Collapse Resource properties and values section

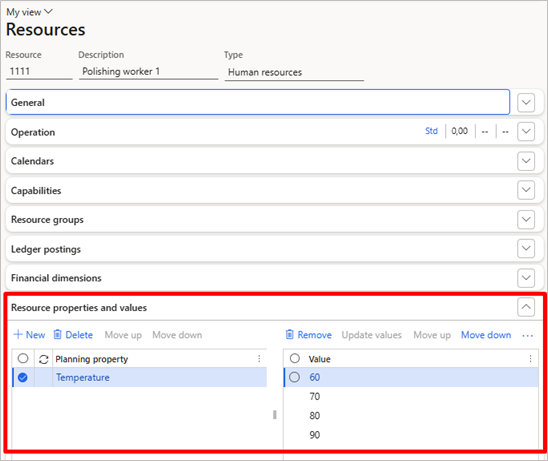coord(526,307)
